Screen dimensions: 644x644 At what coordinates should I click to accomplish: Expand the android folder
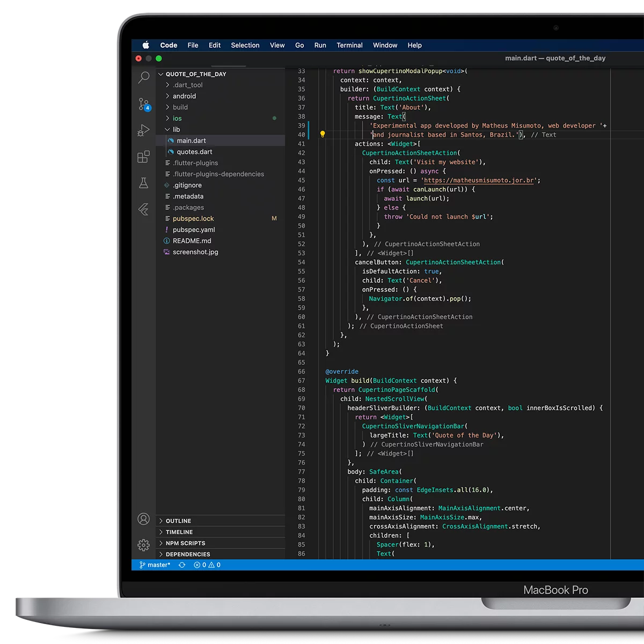(x=220, y=96)
